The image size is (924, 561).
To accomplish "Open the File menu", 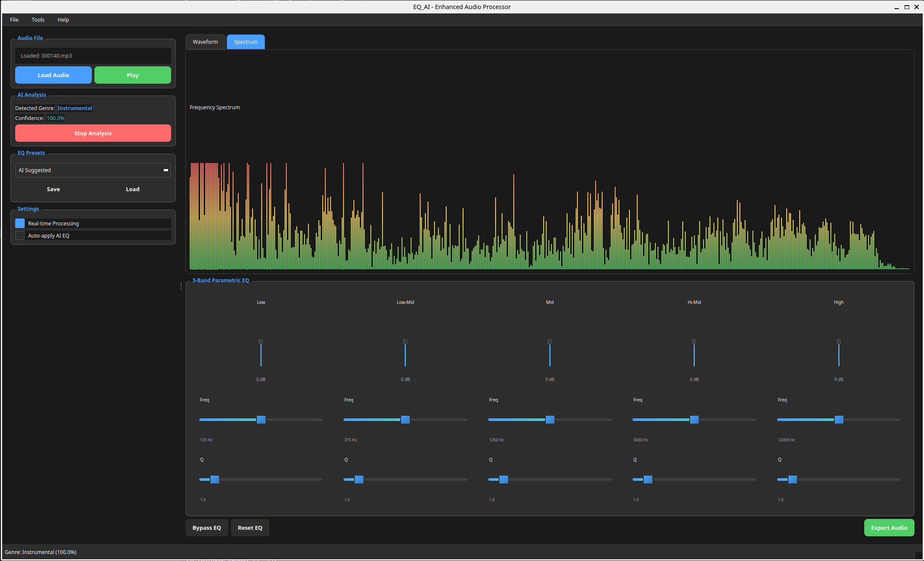I will (x=14, y=20).
